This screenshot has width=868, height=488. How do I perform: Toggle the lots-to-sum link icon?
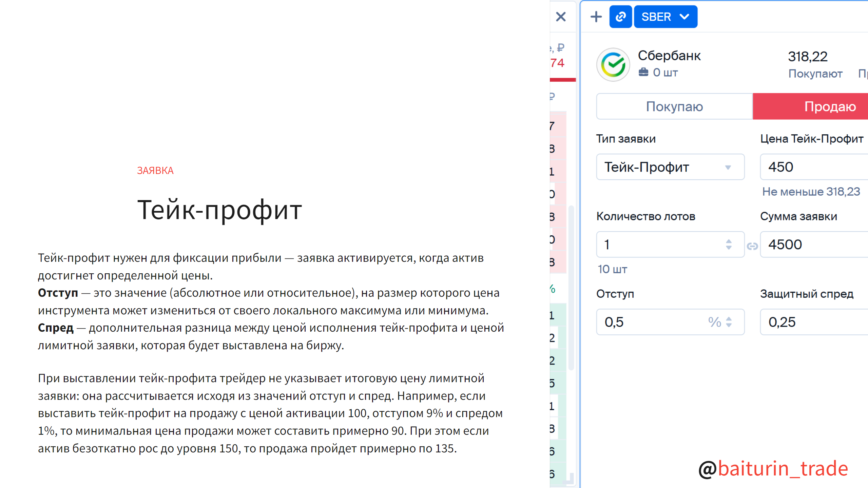(x=752, y=246)
